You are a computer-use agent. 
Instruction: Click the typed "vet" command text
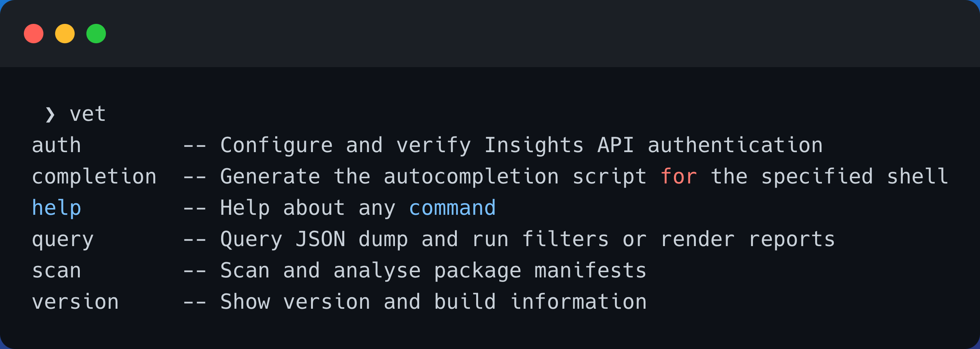point(88,114)
